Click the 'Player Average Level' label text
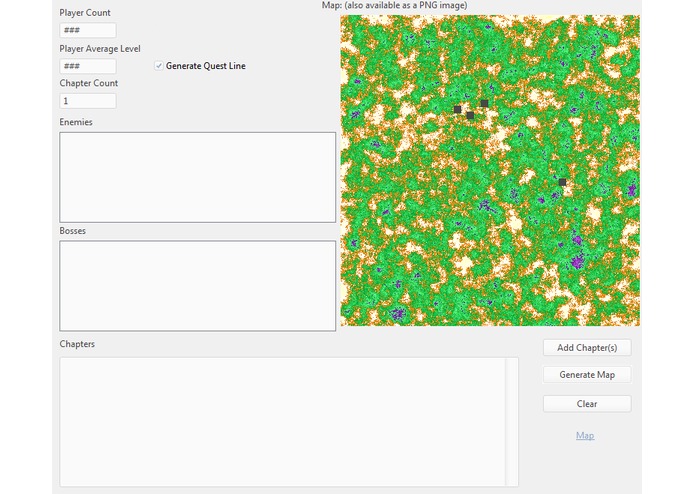Screen dimensions: 695x494 100,49
